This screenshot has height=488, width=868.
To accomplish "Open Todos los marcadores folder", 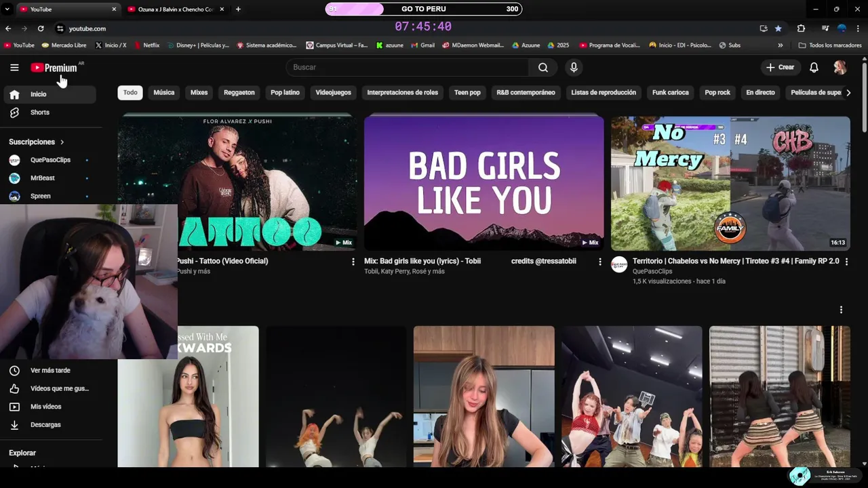I will 830,45.
